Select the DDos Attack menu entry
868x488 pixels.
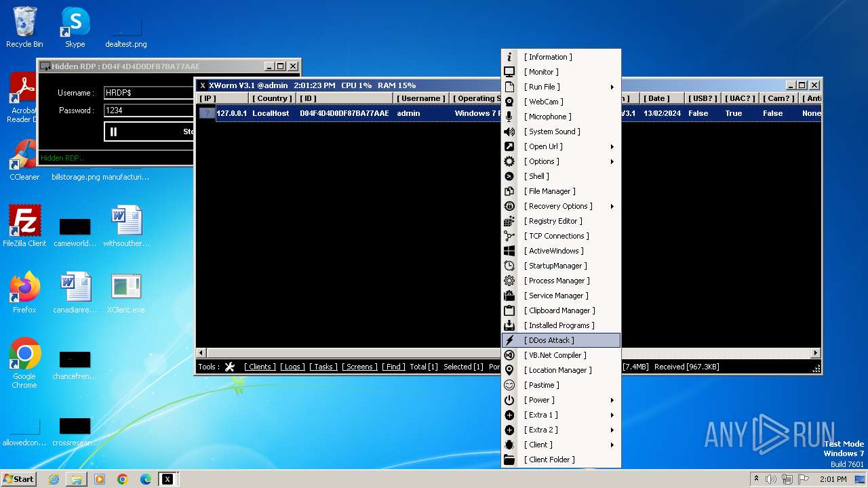pyautogui.click(x=561, y=340)
